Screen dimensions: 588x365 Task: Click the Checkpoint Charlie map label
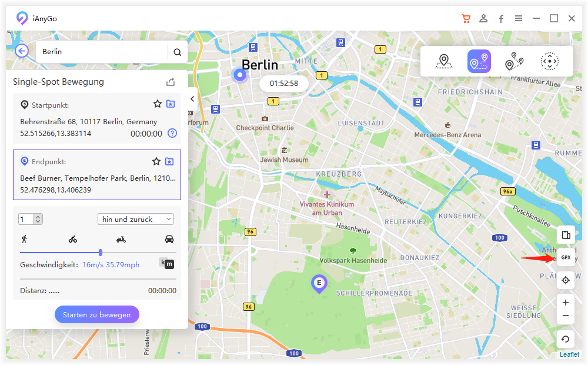(x=265, y=128)
